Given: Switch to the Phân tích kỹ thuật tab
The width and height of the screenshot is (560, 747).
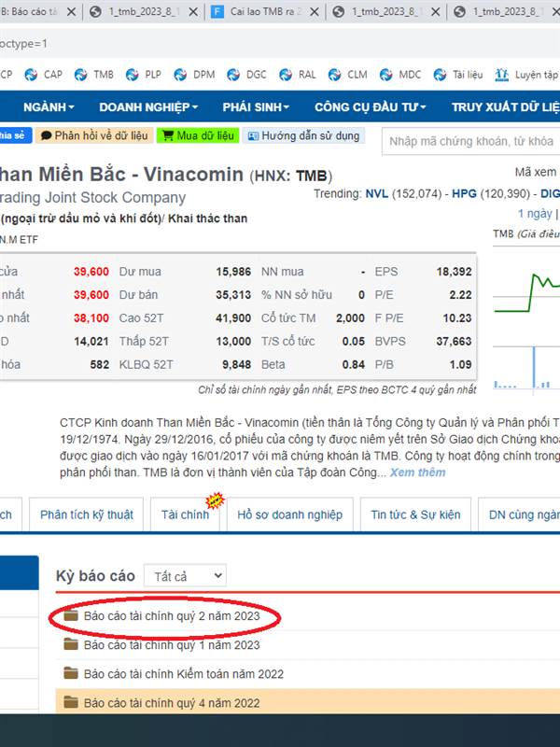Looking at the screenshot, I should click(86, 514).
